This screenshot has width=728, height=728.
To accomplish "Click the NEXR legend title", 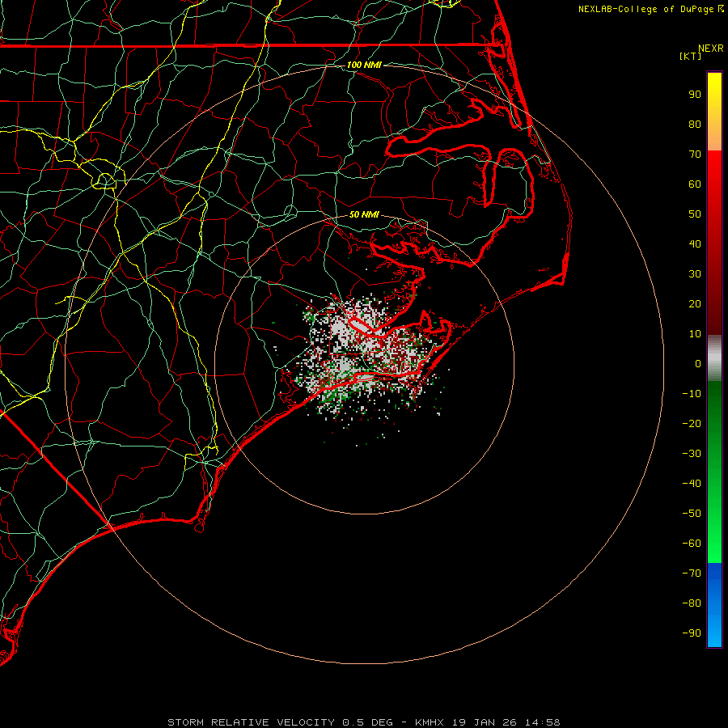I will [x=711, y=49].
